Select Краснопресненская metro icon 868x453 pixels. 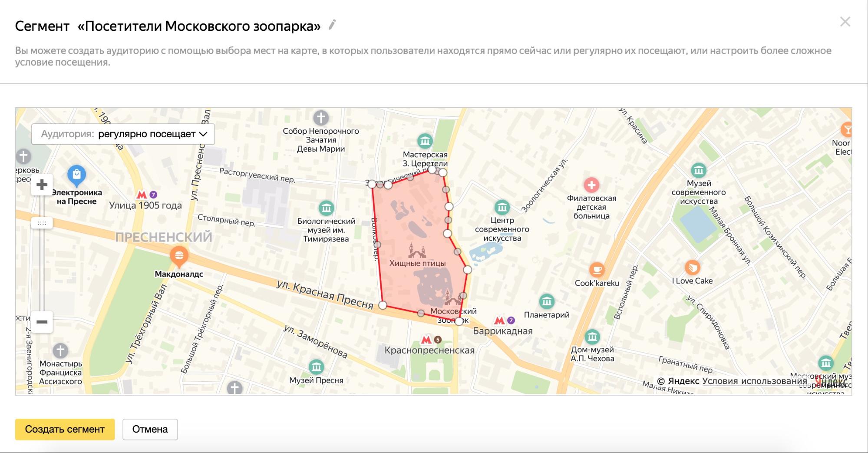pyautogui.click(x=426, y=340)
